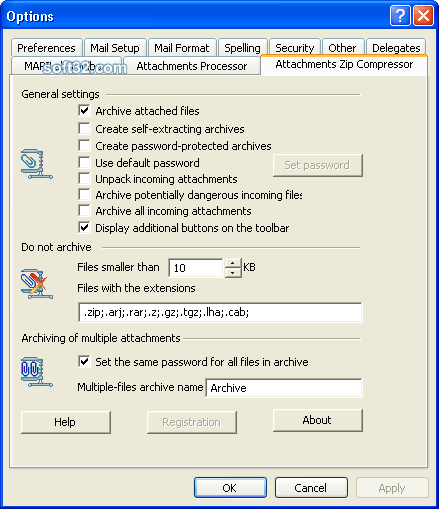Click the Cancel button
Image resolution: width=439 pixels, height=509 pixels.
(x=311, y=488)
